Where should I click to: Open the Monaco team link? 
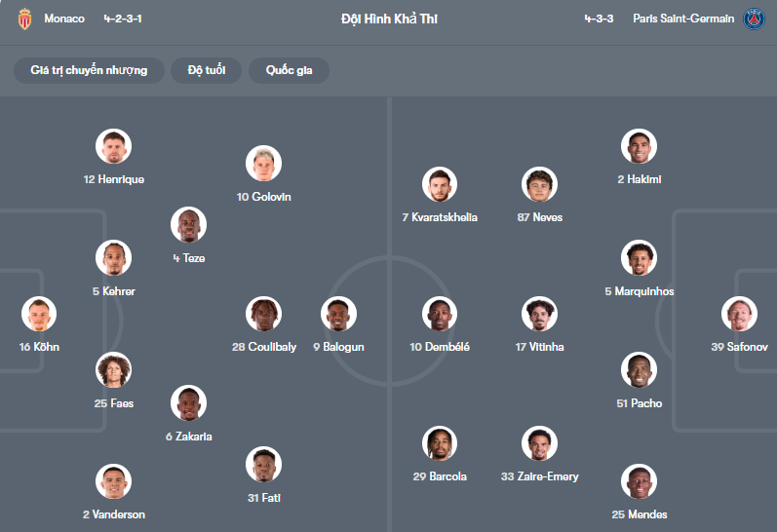click(64, 19)
